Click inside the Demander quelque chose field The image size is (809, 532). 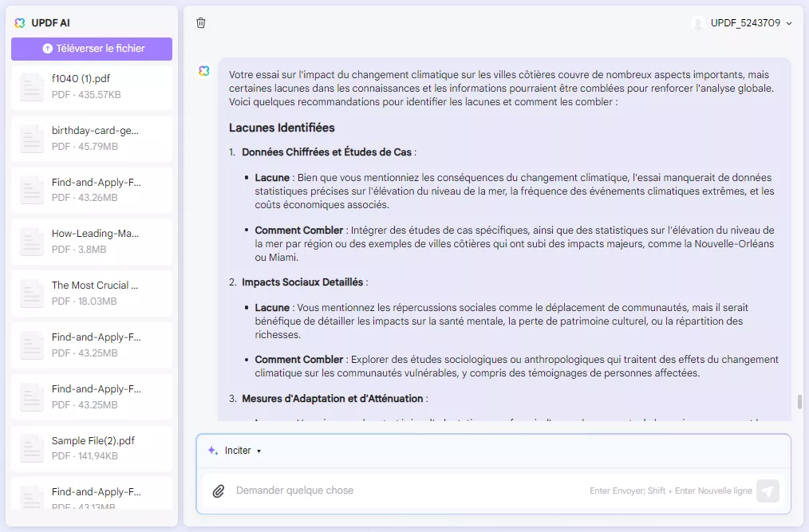[399, 491]
